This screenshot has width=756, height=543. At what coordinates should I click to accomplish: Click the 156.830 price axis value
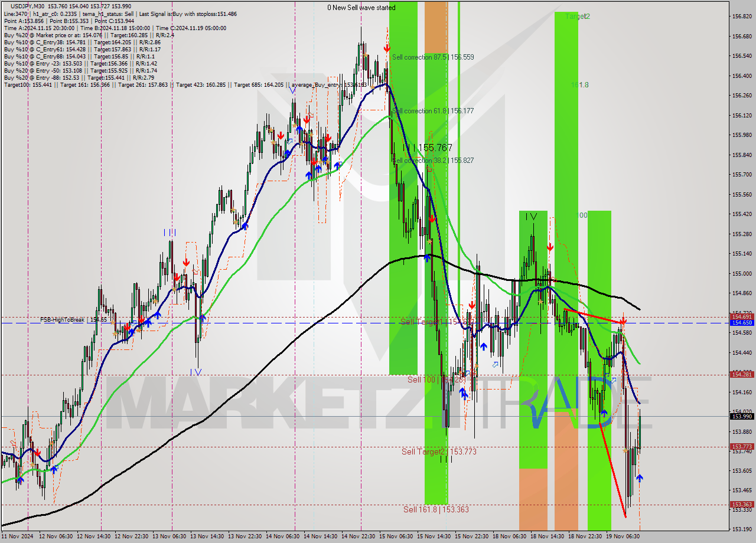pyautogui.click(x=742, y=17)
